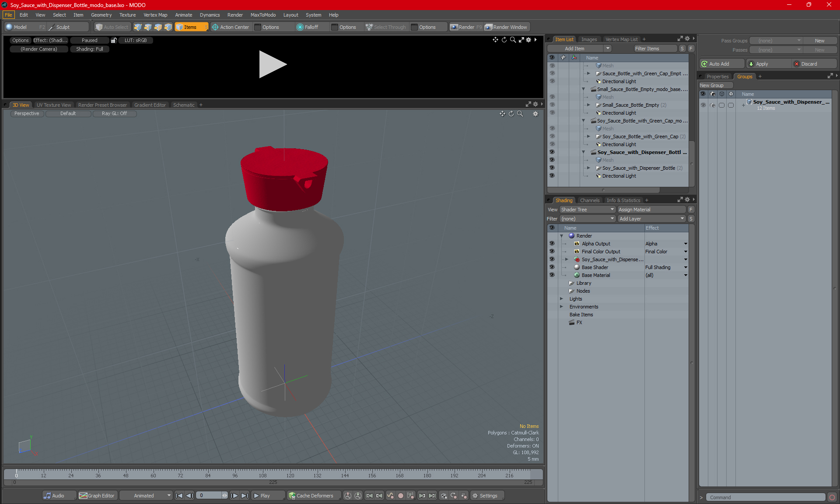The image size is (840, 504).
Task: Click the Render F9 button
Action: point(466,27)
